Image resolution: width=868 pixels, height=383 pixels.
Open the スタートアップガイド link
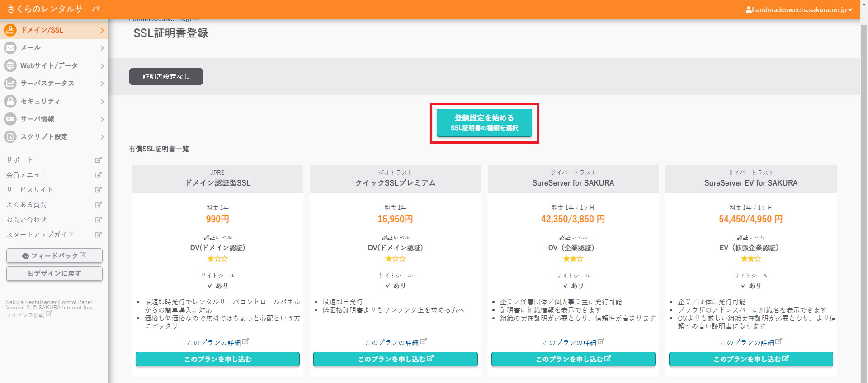(40, 234)
